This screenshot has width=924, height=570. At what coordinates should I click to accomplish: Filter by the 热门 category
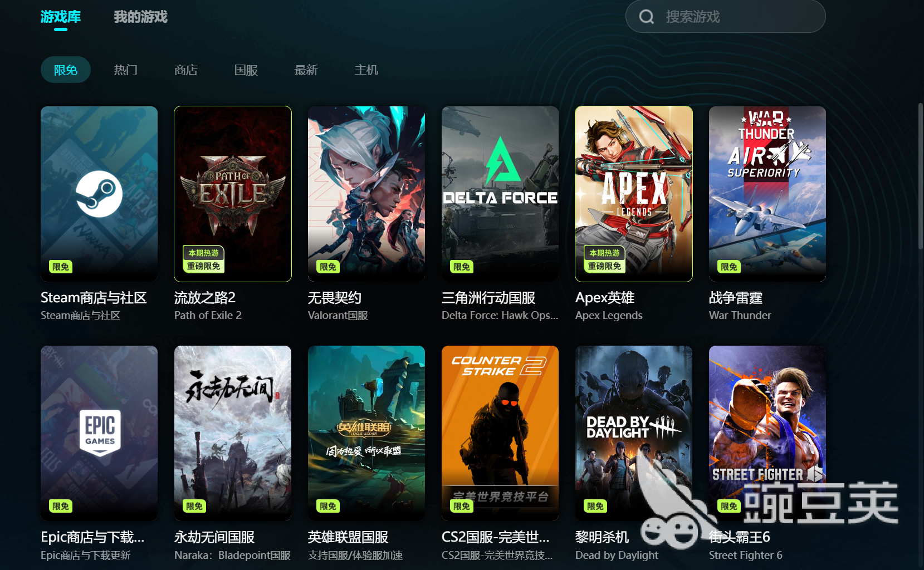[126, 70]
